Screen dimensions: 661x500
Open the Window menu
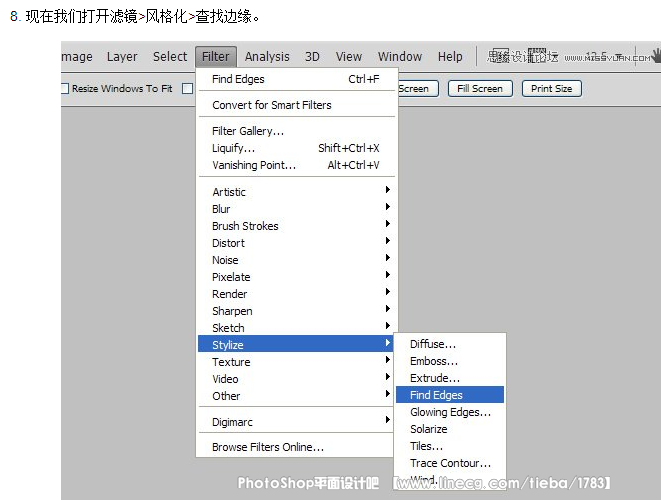(400, 57)
